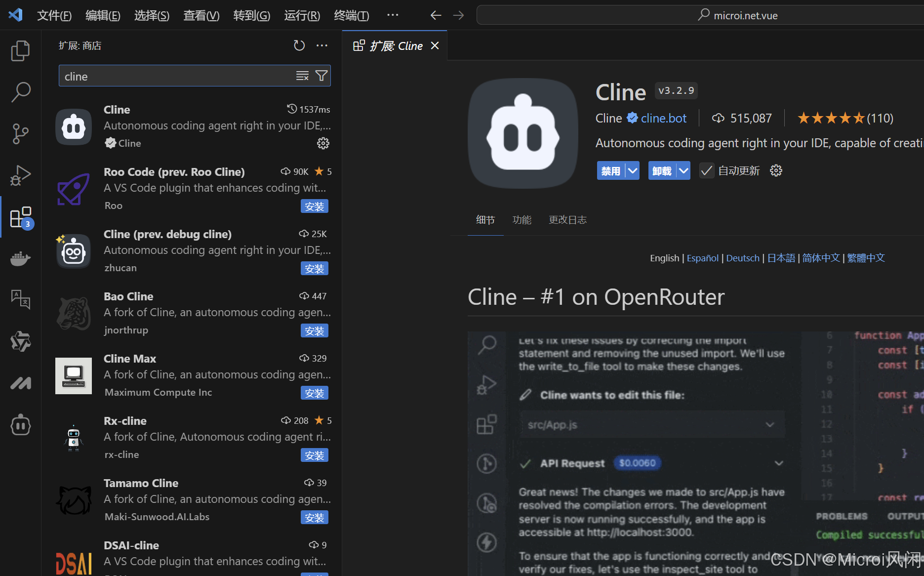Image resolution: width=924 pixels, height=576 pixels.
Task: Open the cline.bot publisher link
Action: [x=663, y=118]
